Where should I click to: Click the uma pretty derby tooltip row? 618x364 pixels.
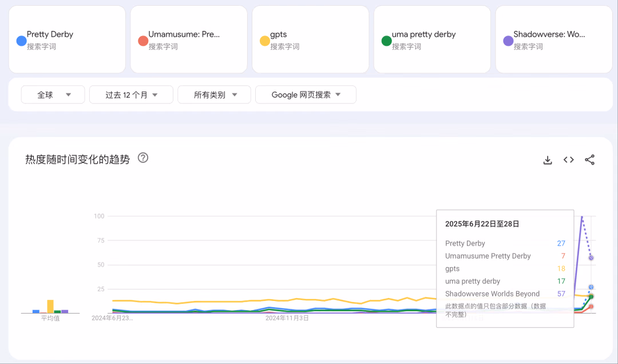tap(505, 281)
